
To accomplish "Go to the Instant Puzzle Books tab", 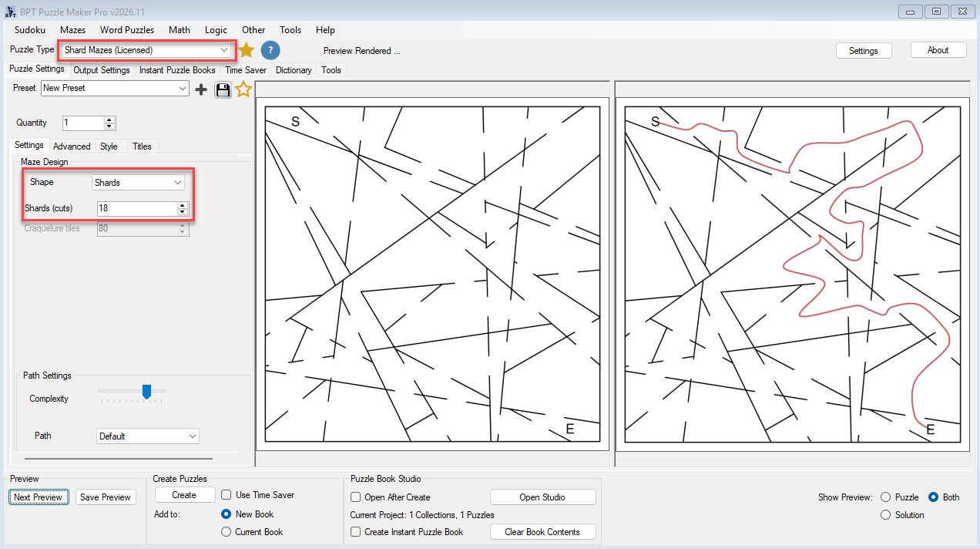I will coord(177,70).
